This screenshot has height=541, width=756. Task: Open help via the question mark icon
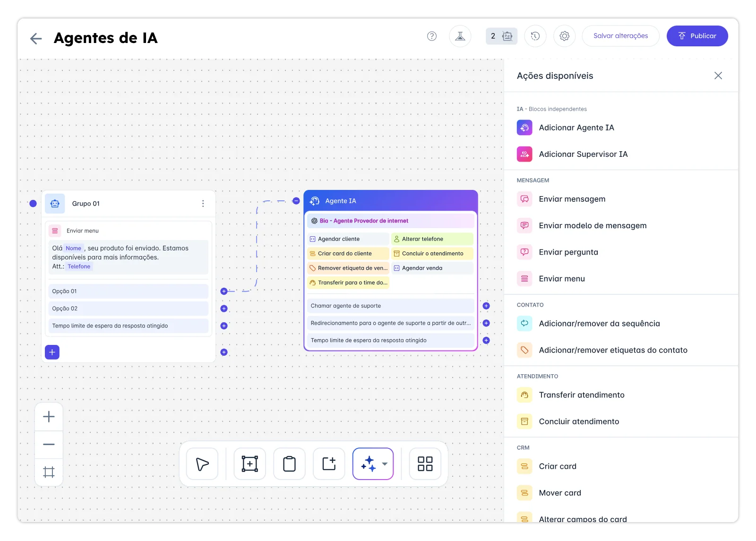[432, 36]
